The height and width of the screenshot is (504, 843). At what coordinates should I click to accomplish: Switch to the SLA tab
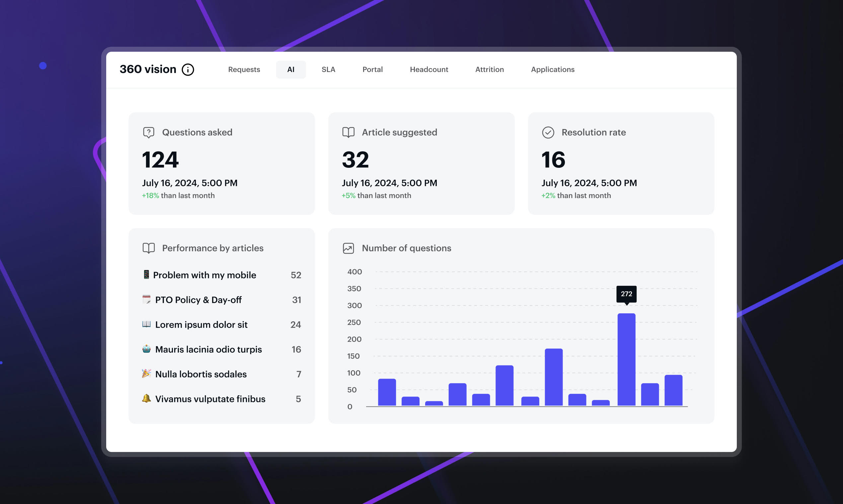click(x=328, y=70)
